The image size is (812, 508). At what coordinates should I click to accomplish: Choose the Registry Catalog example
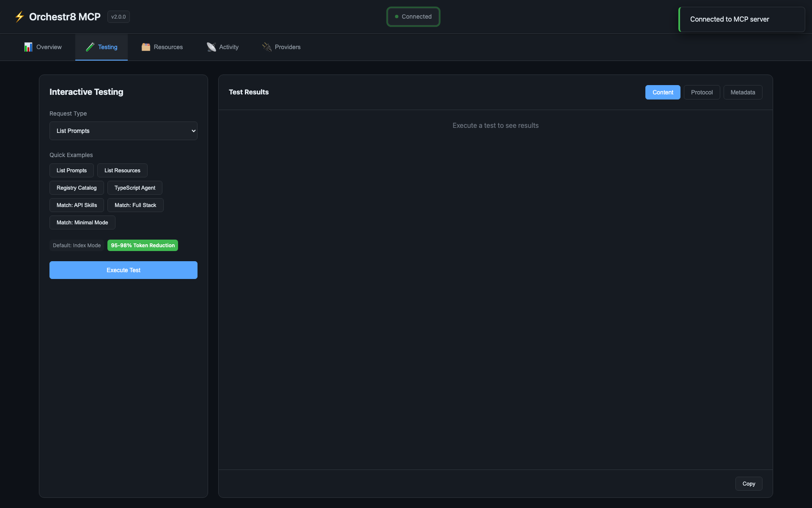pyautogui.click(x=77, y=188)
